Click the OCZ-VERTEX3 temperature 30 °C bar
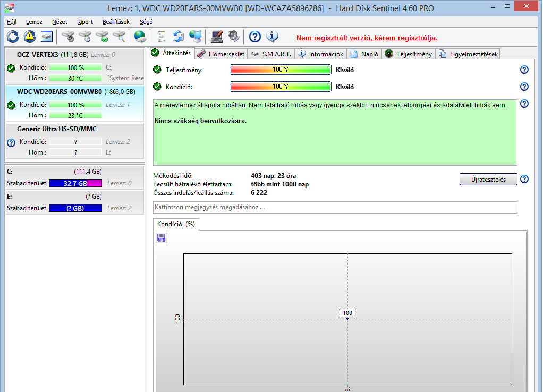 (75, 78)
